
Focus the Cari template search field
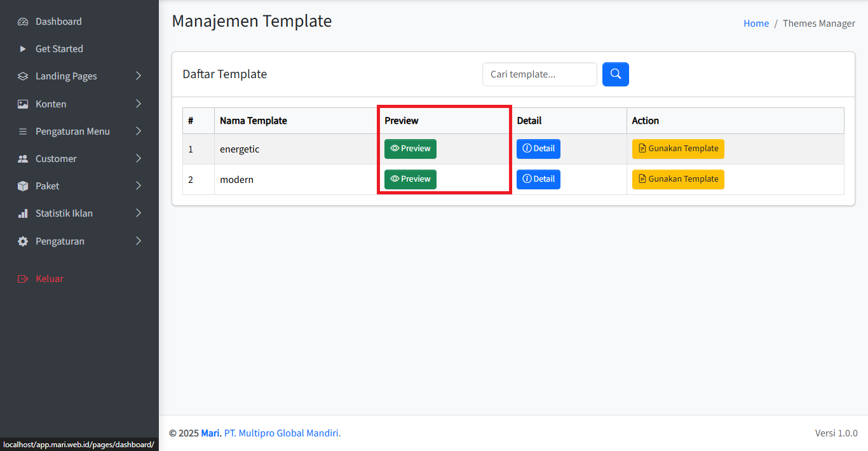539,74
